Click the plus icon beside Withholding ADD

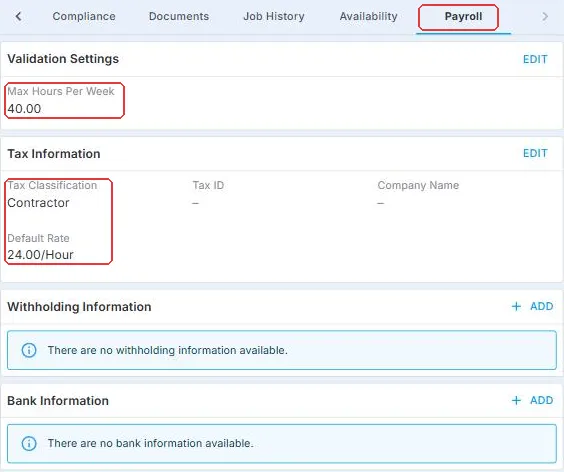[516, 306]
